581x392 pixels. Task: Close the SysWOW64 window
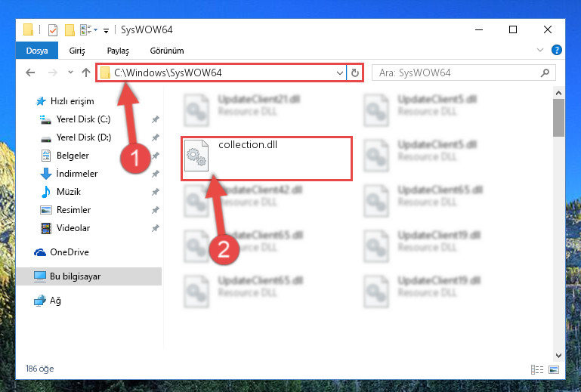pos(548,29)
